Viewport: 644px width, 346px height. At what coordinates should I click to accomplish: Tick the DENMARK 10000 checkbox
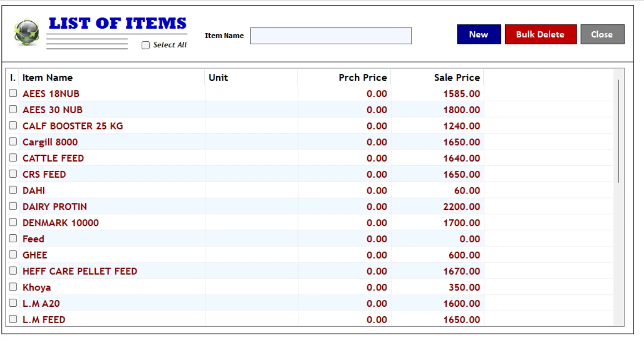click(x=13, y=222)
